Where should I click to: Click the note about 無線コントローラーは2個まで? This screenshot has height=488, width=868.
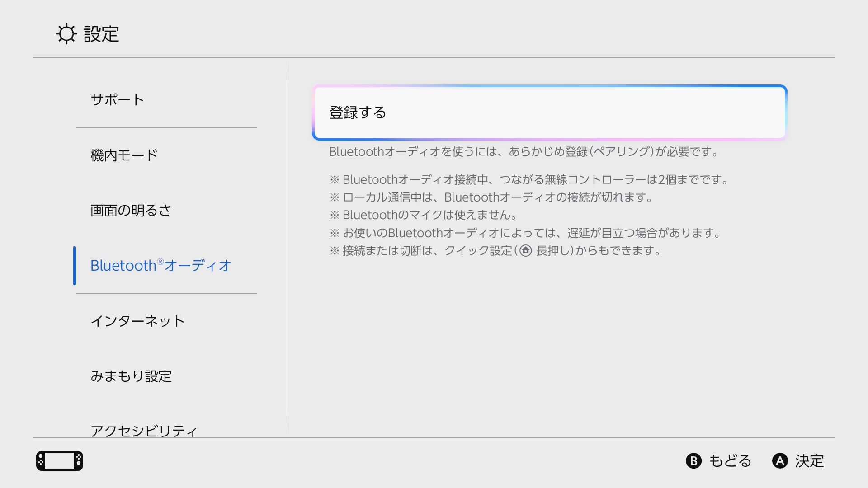(529, 180)
